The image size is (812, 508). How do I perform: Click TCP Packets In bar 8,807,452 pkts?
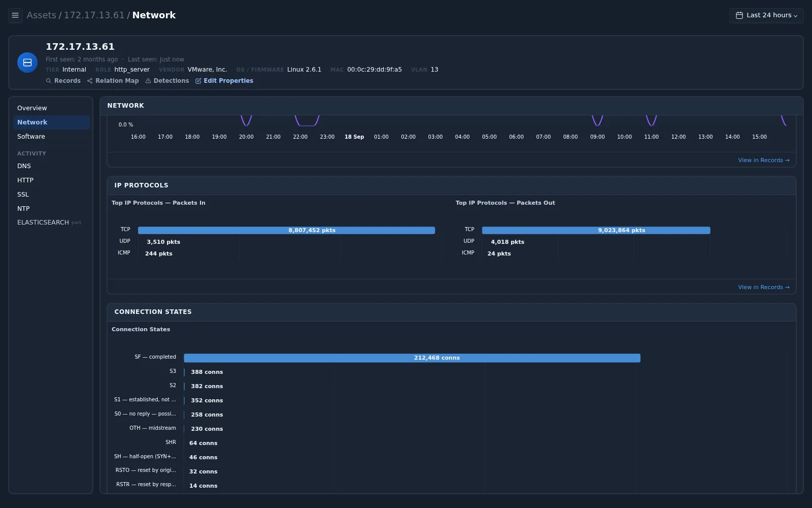tap(286, 230)
